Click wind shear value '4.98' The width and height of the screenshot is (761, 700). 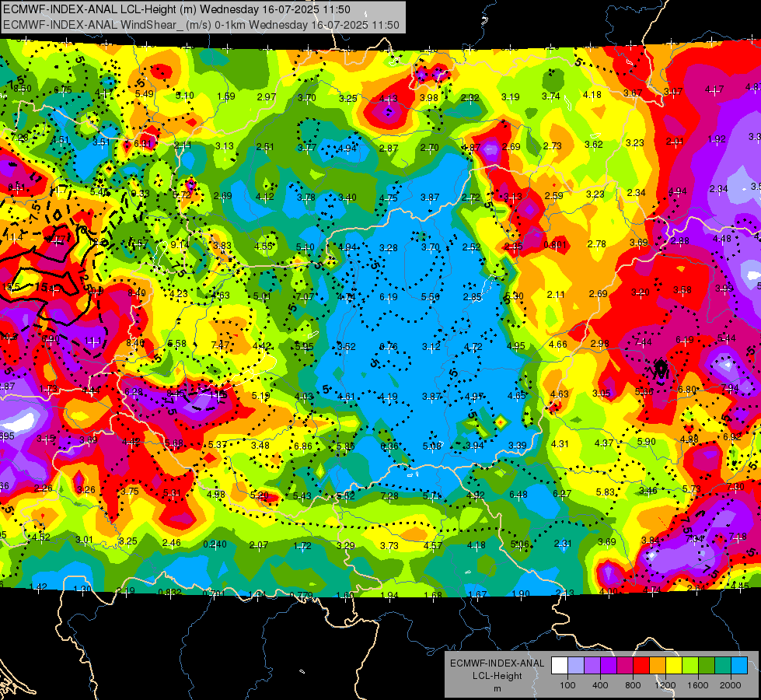[x=216, y=495]
